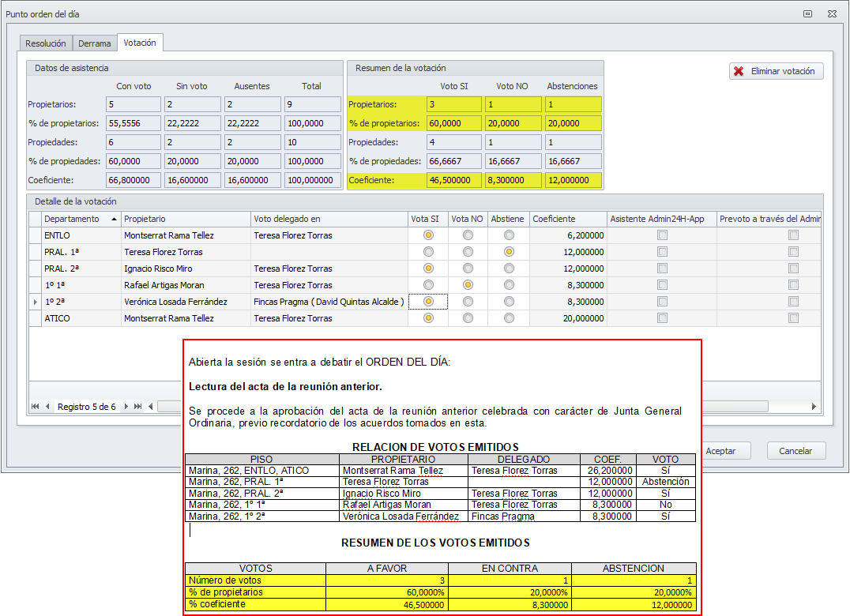
Task: Click the Voto SI Propietarios field
Action: 453,104
